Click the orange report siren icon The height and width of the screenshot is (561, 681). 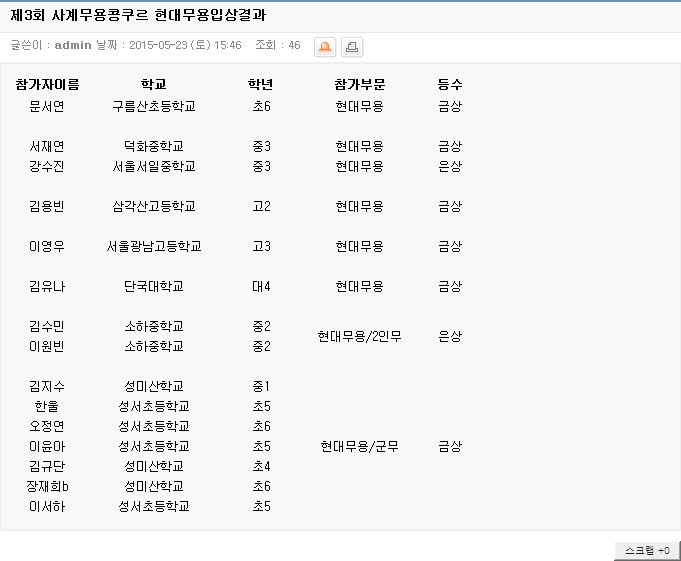[x=325, y=47]
